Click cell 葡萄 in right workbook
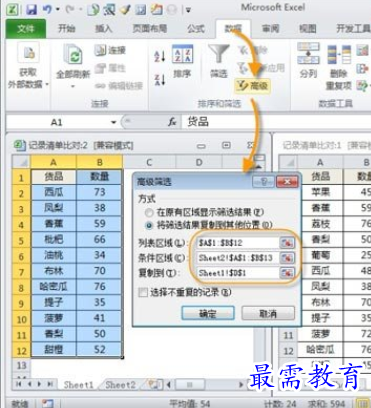 point(321,255)
